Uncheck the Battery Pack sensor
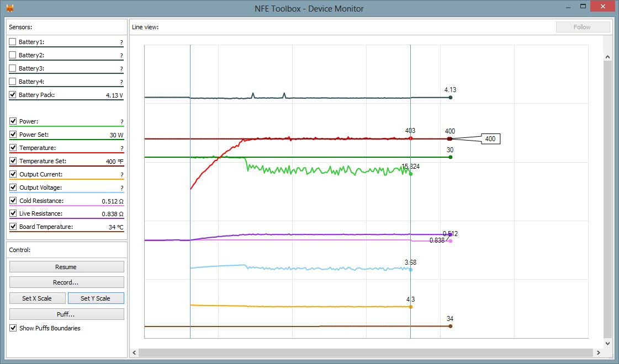 click(13, 95)
